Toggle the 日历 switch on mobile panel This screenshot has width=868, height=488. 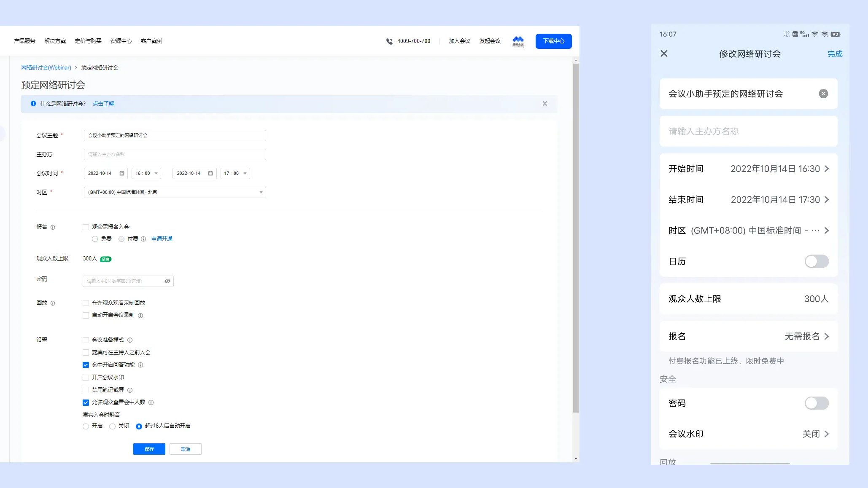[817, 261]
